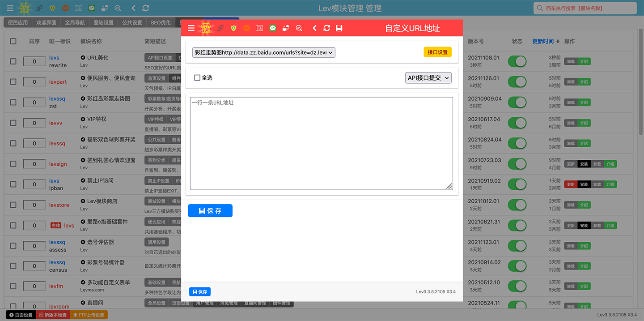Switch to the 便民应用 tab
Image resolution: width=644 pixels, height=321 pixels.
coord(17,22)
